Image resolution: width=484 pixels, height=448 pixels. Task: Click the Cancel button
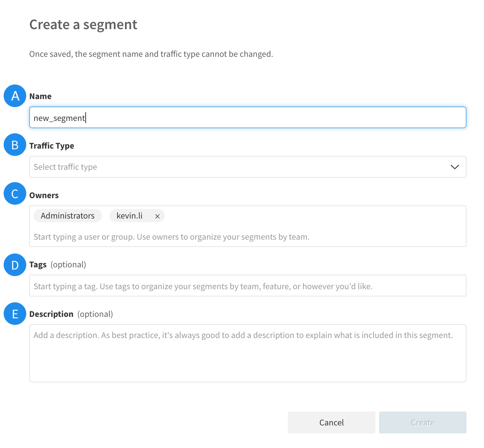(332, 423)
